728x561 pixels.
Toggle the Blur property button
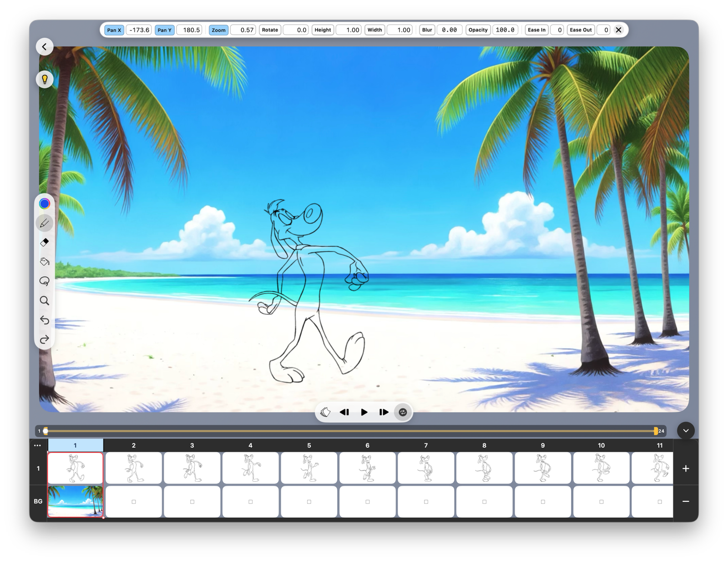click(x=427, y=30)
